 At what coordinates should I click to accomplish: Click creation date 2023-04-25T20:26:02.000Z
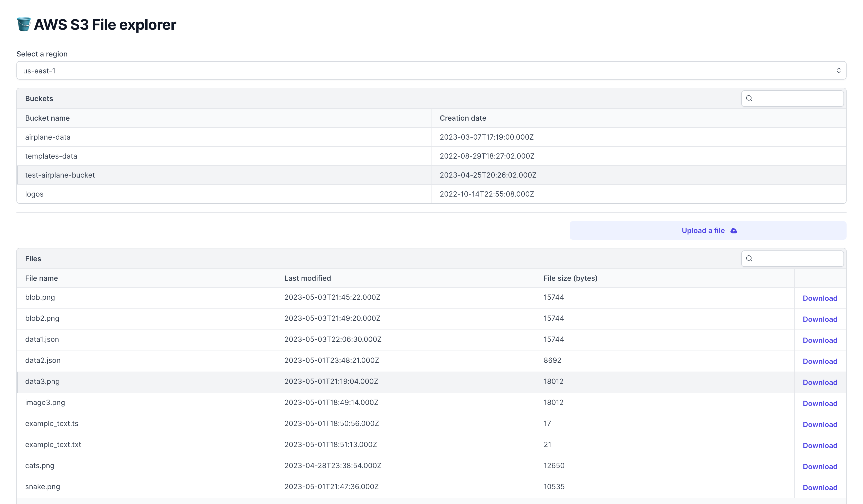488,175
